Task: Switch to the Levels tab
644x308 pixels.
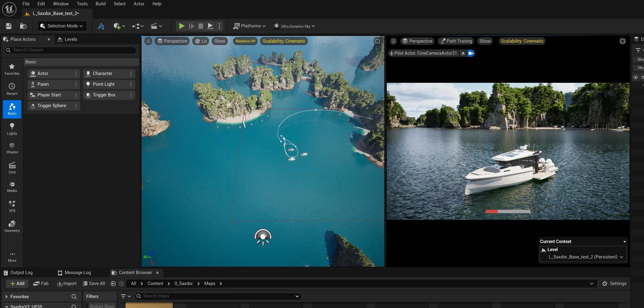Action: (x=67, y=39)
